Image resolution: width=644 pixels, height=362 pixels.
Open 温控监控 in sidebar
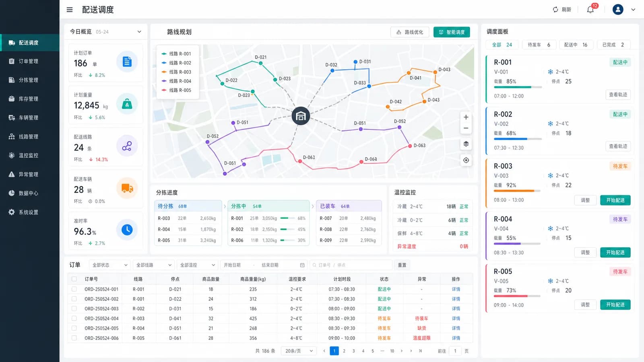point(30,155)
